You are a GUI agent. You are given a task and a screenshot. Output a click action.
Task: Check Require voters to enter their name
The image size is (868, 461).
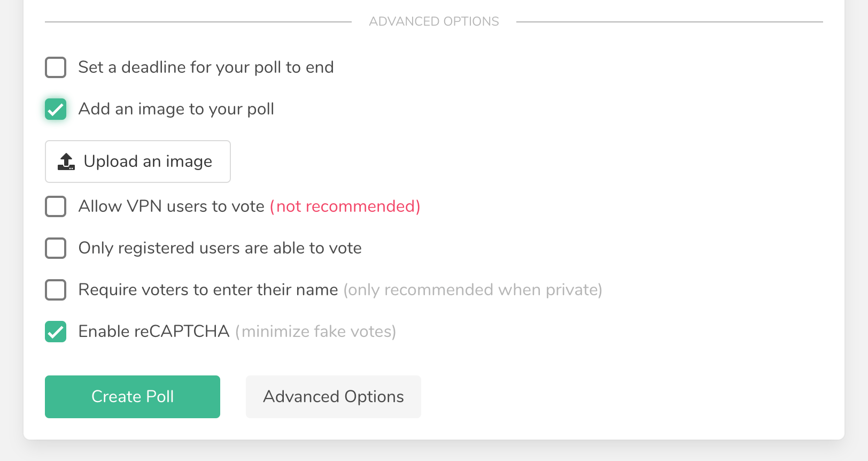[x=55, y=290]
